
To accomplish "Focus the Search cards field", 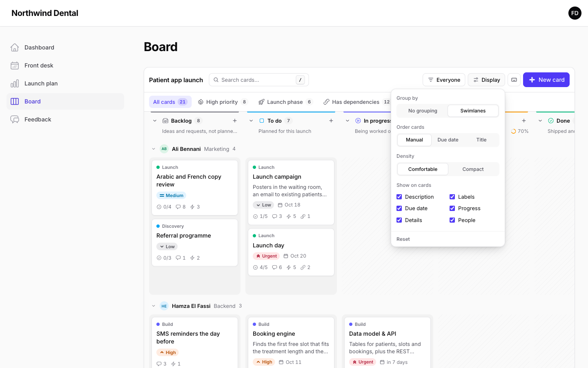I will [259, 80].
